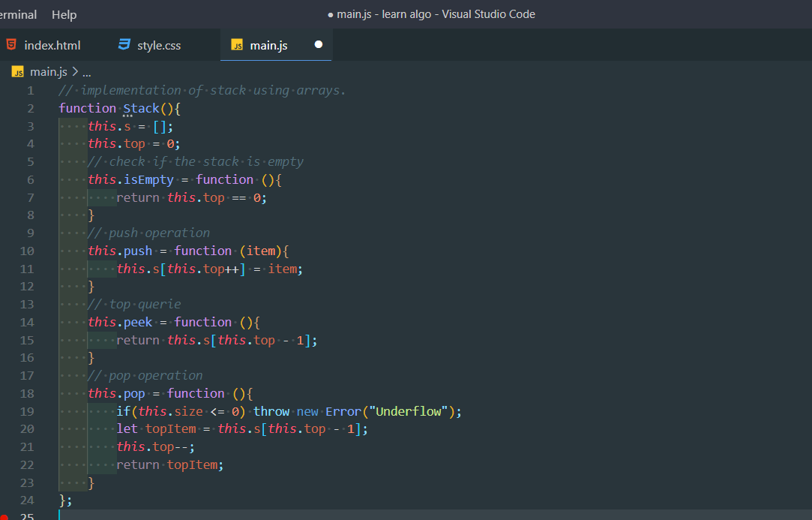Image resolution: width=812 pixels, height=520 pixels.
Task: Click the breakpoint dot beside line 25
Action: coord(3,516)
